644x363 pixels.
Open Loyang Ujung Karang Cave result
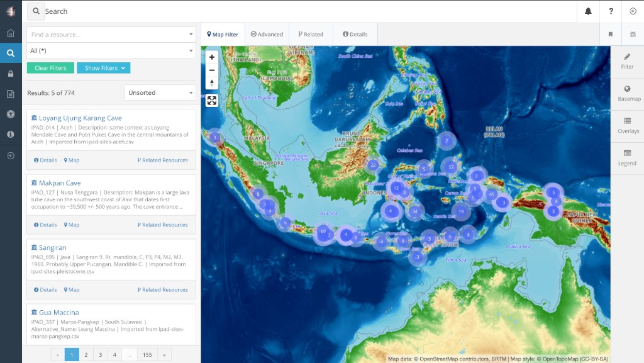(x=80, y=118)
